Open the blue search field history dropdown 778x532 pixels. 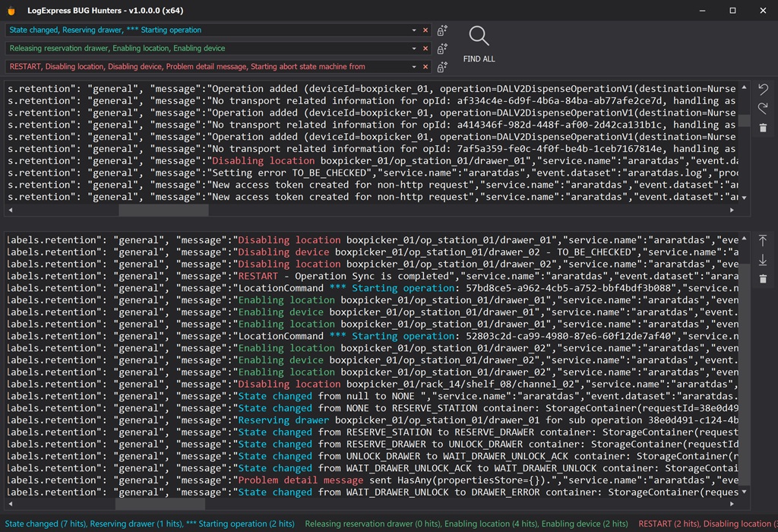[414, 30]
